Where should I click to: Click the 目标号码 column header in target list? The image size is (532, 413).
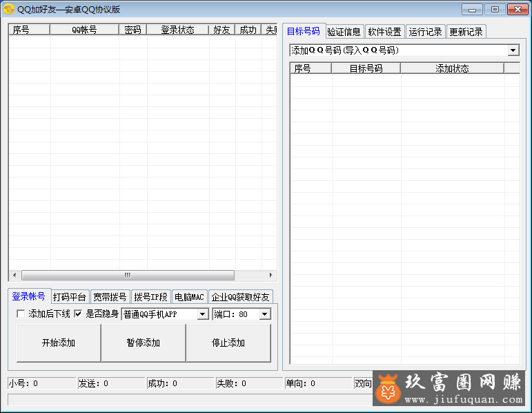pos(366,68)
